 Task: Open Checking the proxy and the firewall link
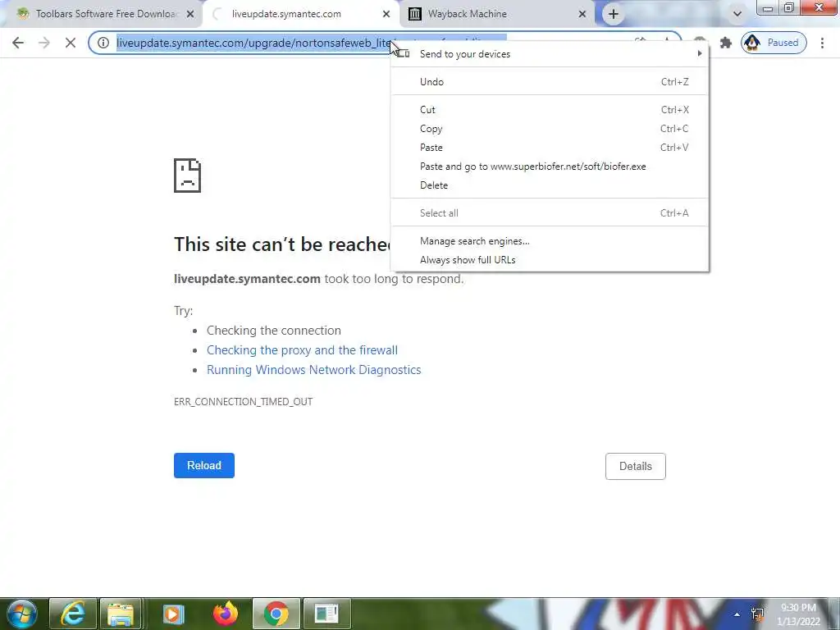(302, 349)
